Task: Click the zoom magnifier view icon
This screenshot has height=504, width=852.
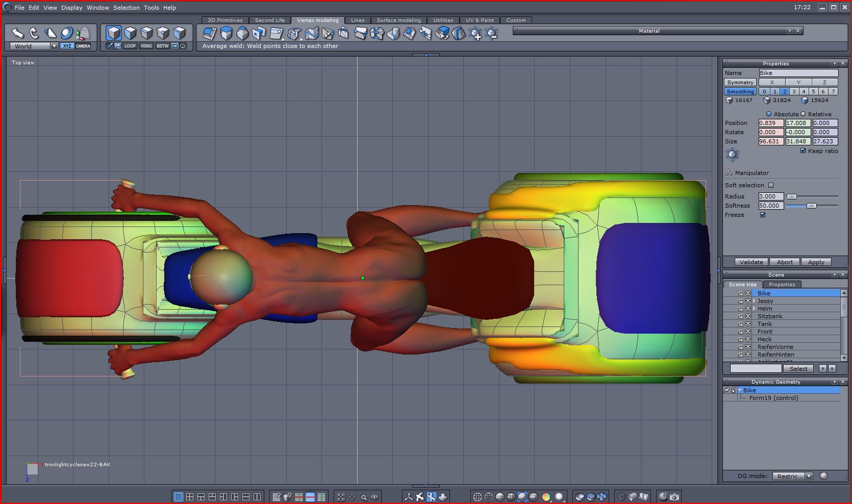Action: 363,496
